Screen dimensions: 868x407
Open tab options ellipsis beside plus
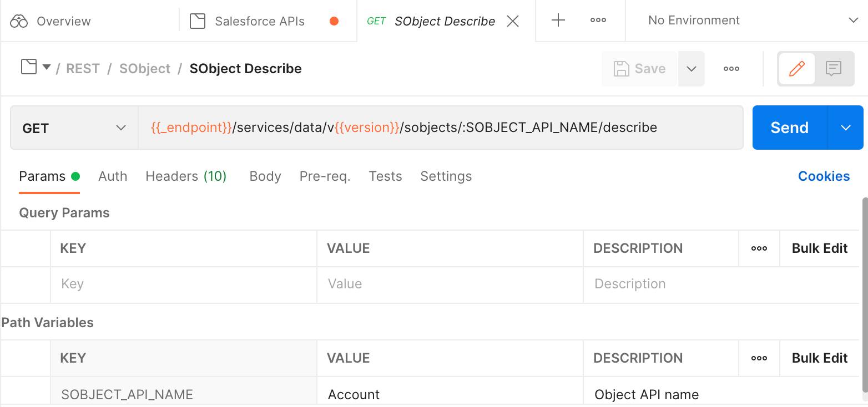point(598,21)
